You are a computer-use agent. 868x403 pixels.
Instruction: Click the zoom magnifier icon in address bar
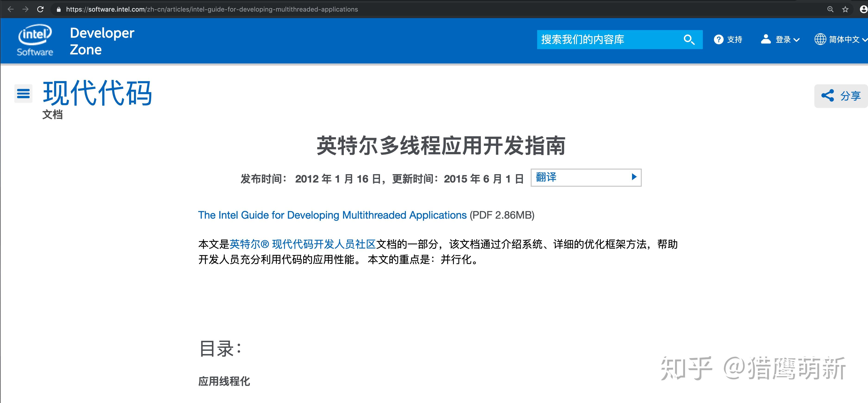tap(830, 9)
